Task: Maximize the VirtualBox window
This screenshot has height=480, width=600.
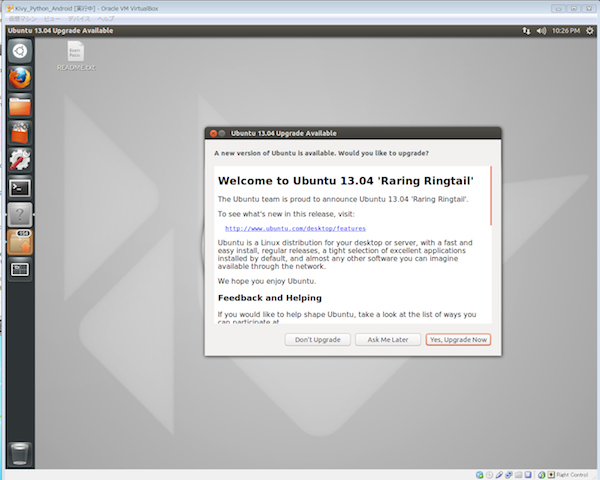Action: [574, 8]
